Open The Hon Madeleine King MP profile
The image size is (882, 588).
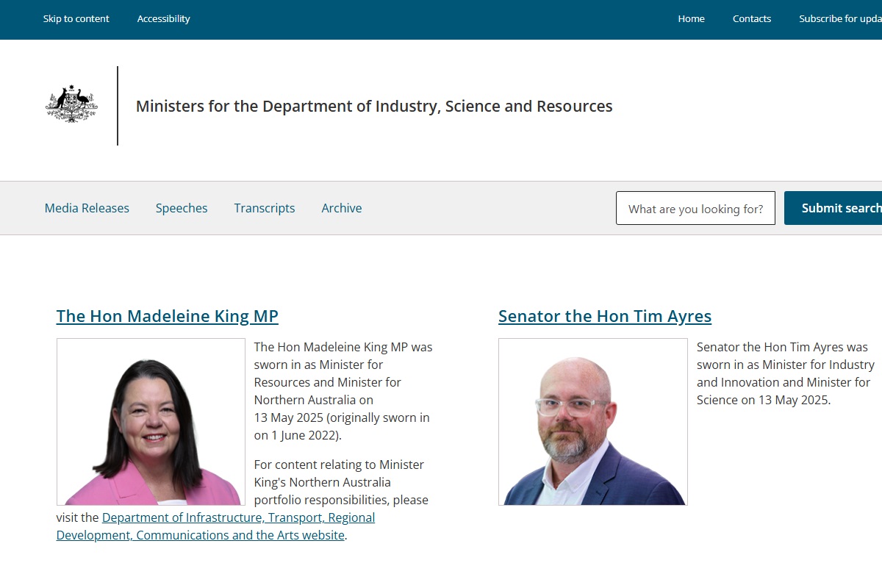[x=168, y=316]
